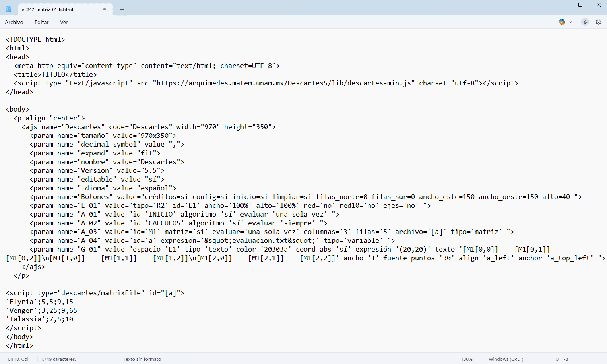Maximize the Notepad window
Viewport: 607px width, 364px height.
580,5
